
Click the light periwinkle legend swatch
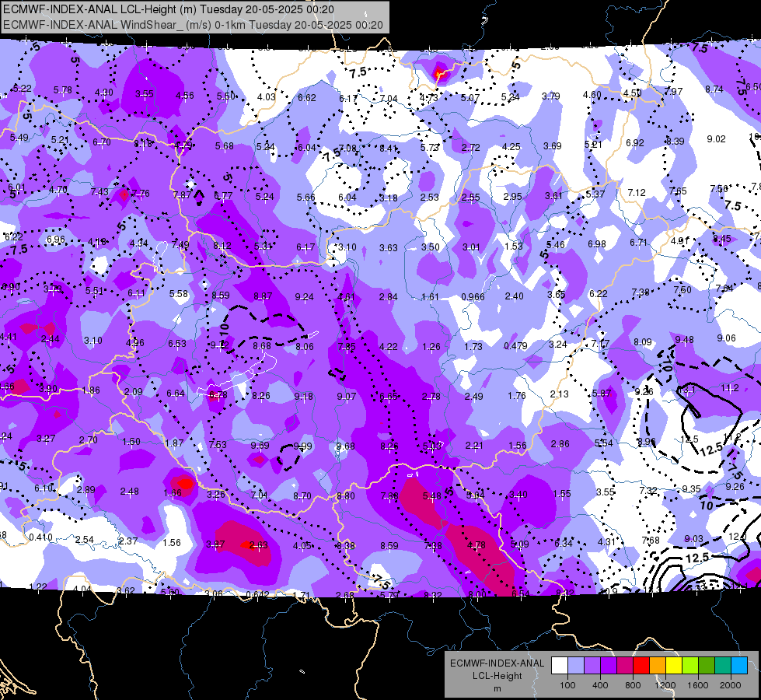click(576, 666)
